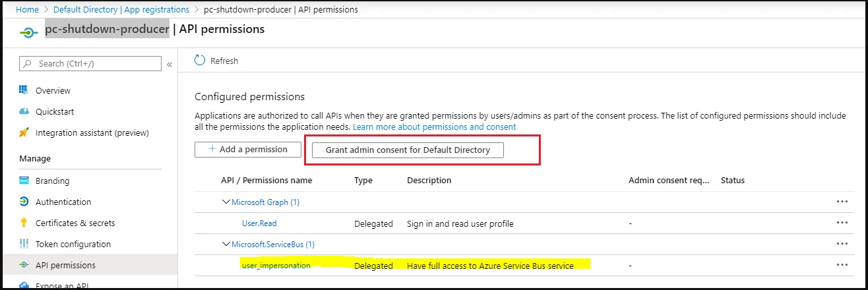The height and width of the screenshot is (290, 868).
Task: Click the Refresh icon
Action: click(200, 61)
